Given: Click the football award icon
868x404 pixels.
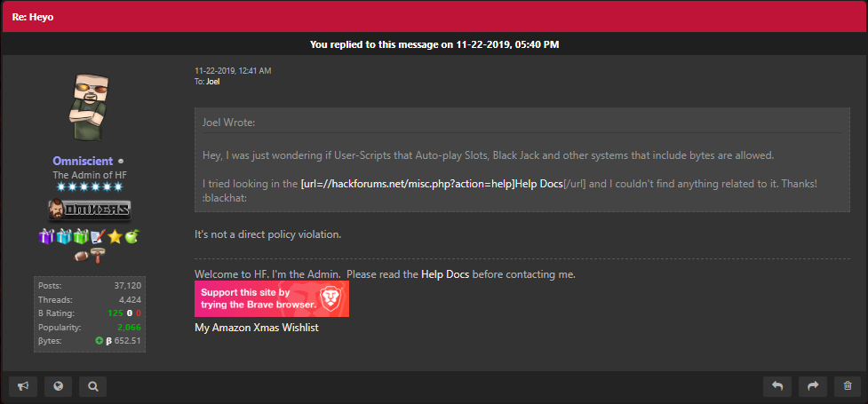Looking at the screenshot, I should pos(82,256).
